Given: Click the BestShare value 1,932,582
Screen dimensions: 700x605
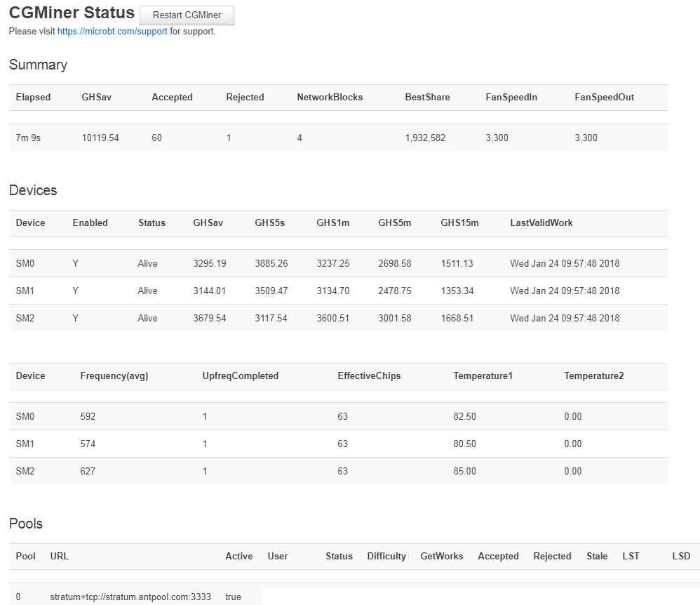Looking at the screenshot, I should click(425, 138).
